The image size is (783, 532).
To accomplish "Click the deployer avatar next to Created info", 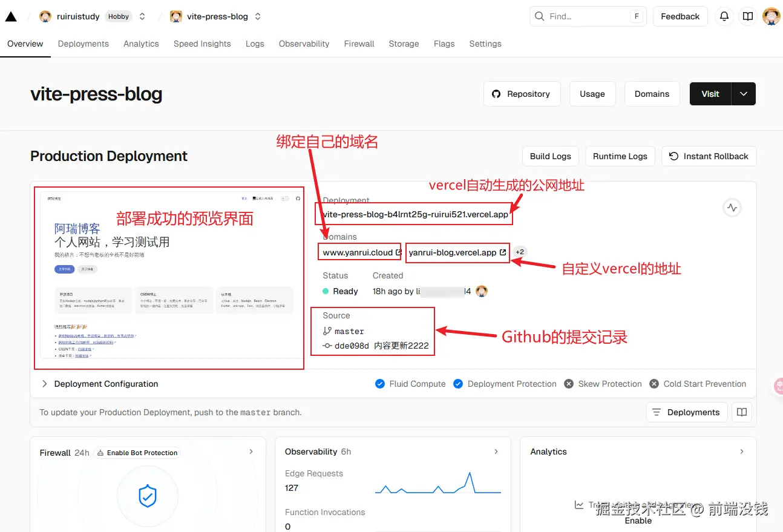I will 482,291.
